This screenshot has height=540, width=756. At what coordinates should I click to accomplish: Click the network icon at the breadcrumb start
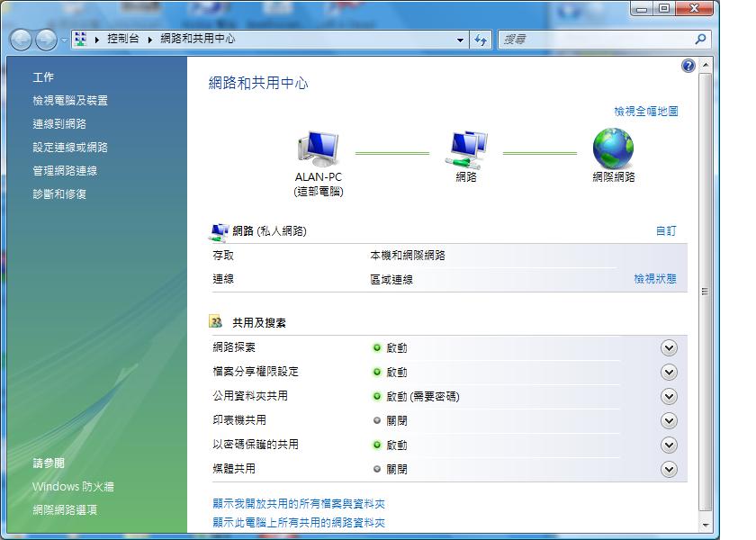(80, 40)
